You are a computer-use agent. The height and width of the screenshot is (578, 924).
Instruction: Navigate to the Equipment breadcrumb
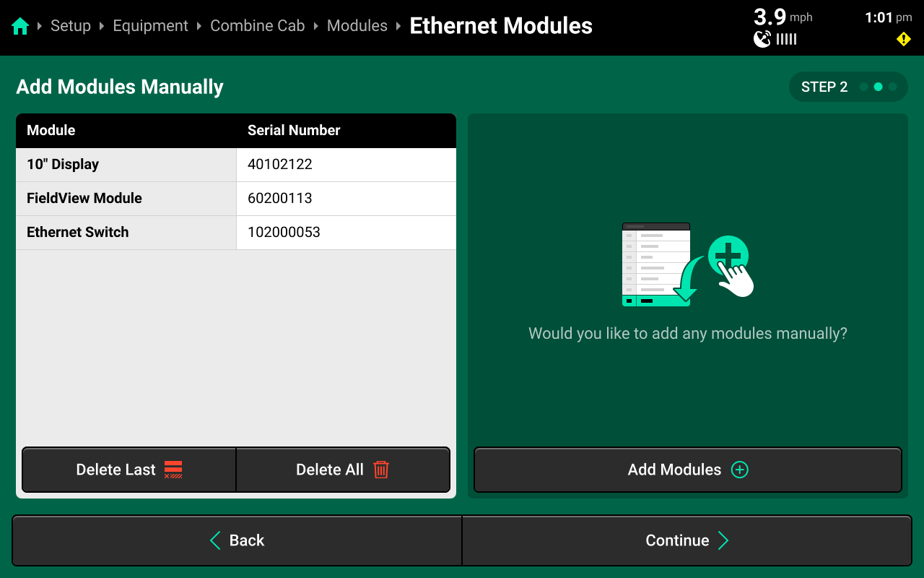click(150, 26)
